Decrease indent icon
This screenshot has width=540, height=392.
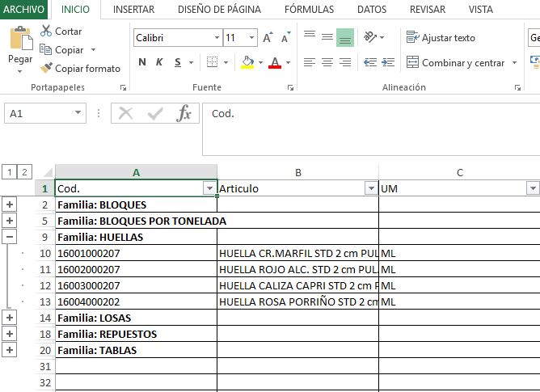tap(370, 62)
